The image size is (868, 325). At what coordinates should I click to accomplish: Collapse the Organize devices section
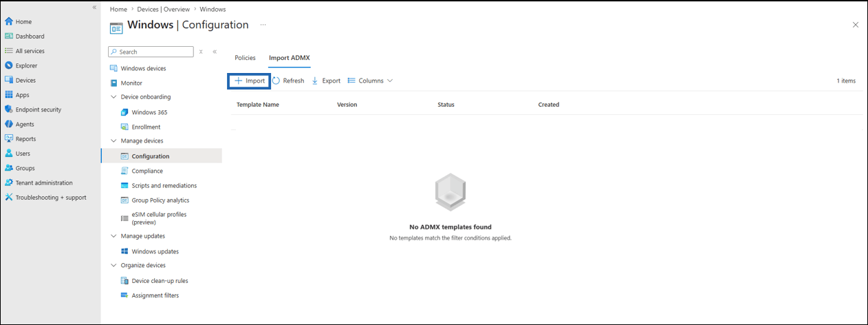click(113, 265)
